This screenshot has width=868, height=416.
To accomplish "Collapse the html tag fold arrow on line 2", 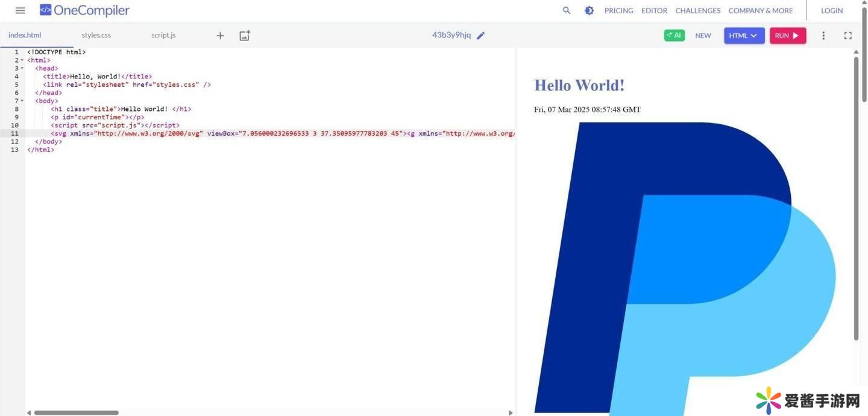I will click(x=22, y=60).
